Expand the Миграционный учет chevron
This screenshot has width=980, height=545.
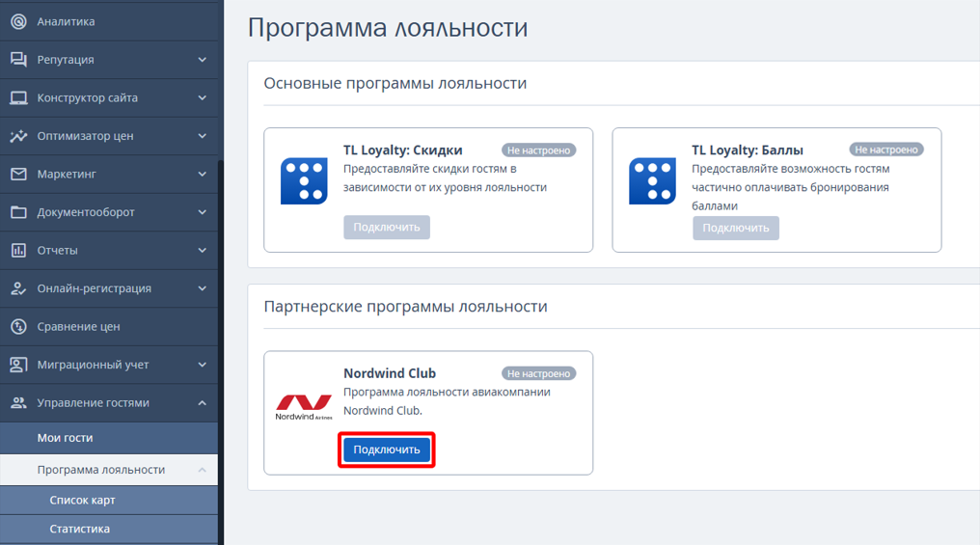(x=202, y=365)
